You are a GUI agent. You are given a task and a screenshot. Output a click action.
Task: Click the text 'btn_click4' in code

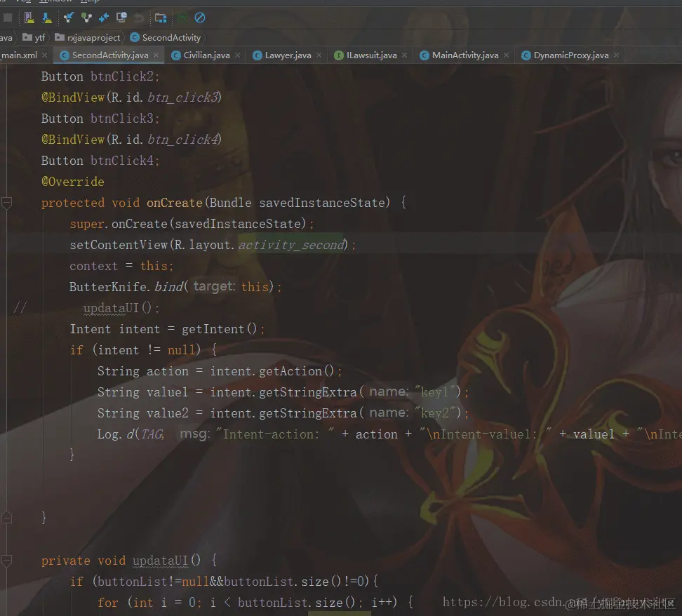(x=182, y=140)
